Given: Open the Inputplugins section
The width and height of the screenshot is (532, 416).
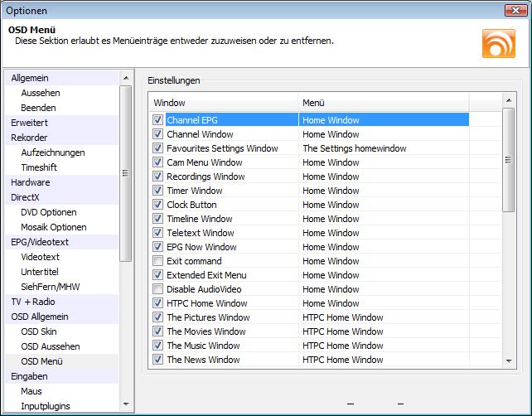Looking at the screenshot, I should (46, 406).
